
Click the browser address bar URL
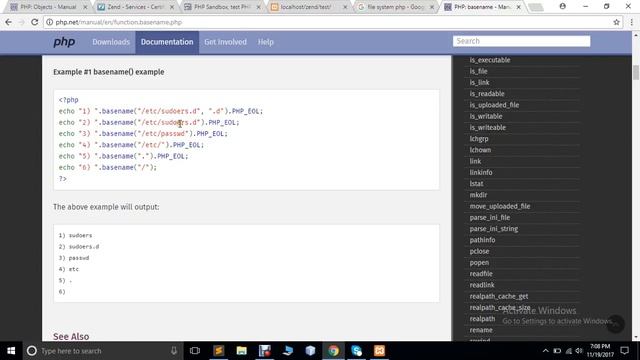pyautogui.click(x=118, y=22)
